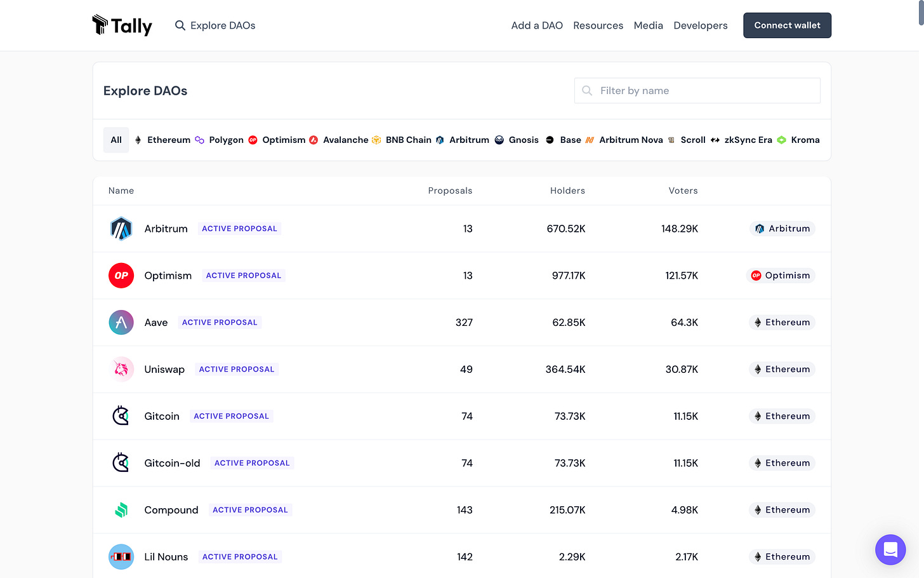Open Aave's ACTIVE PROPOSAL badge
Screen dimensions: 924x578
click(x=220, y=323)
